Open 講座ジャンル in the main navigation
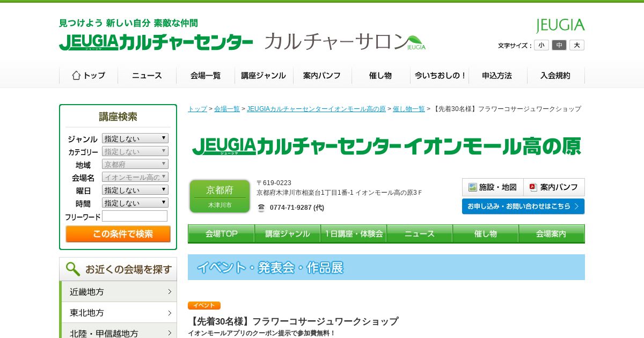Viewport: 644px width, 338px height. point(264,76)
